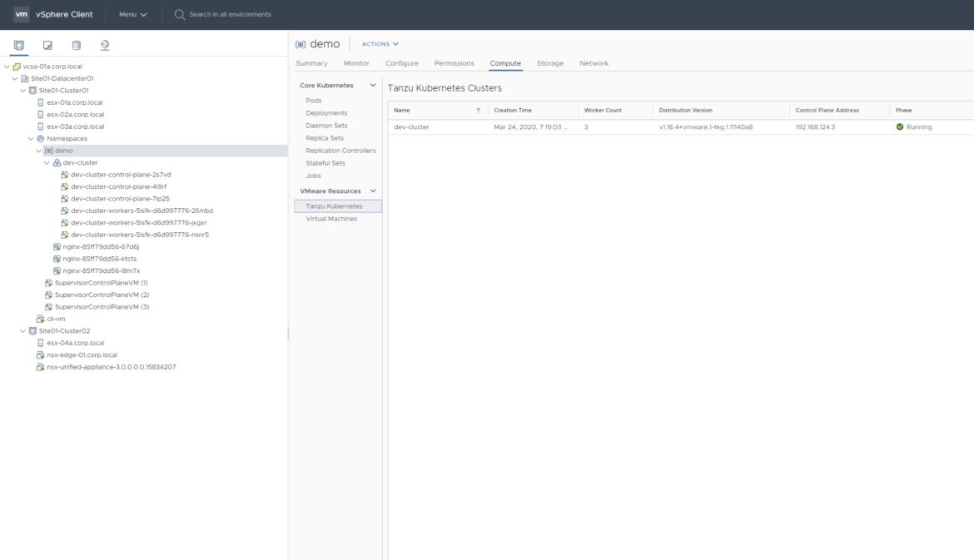The width and height of the screenshot is (974, 560).
Task: Click the search in all environments field
Action: (x=231, y=14)
